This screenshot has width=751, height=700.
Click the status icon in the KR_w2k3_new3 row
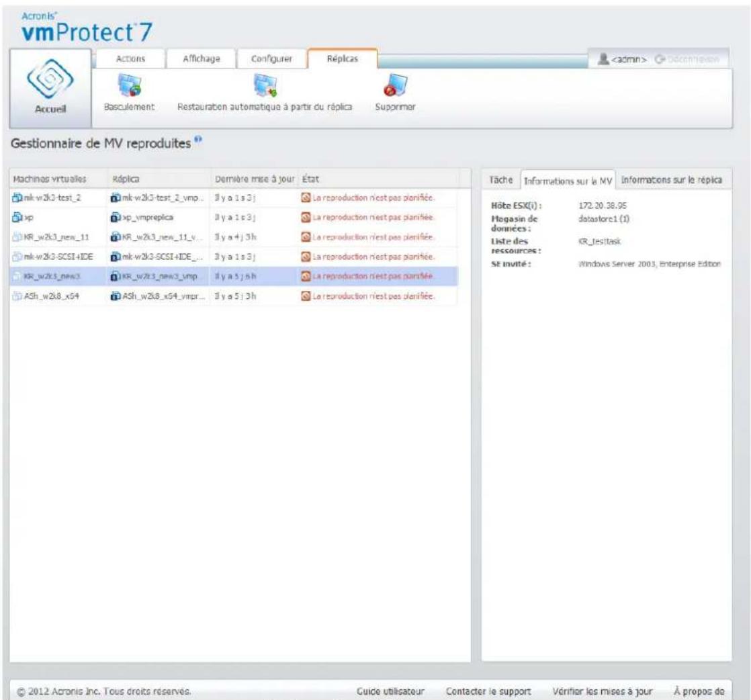click(x=306, y=277)
